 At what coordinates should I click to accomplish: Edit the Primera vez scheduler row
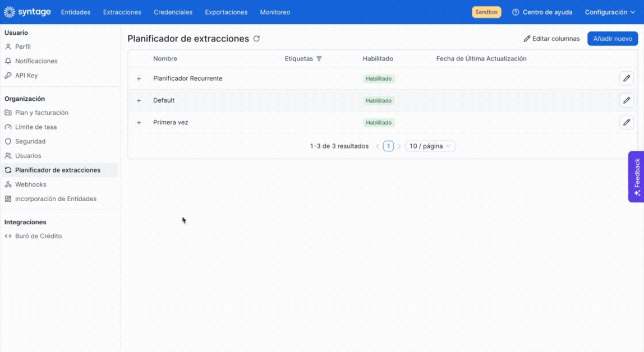[627, 122]
